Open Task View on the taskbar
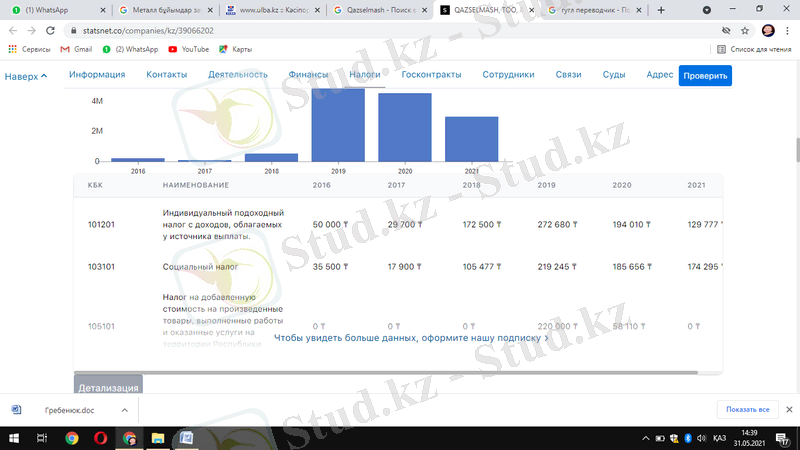800x450 pixels. click(42, 438)
